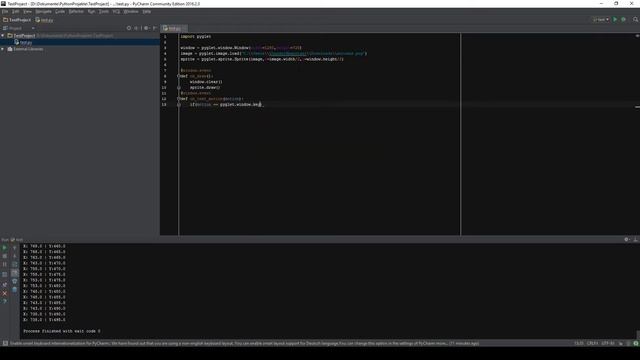Click the up arrow in Run console toolbar
Viewport: 640px width, 360px height.
click(15, 248)
